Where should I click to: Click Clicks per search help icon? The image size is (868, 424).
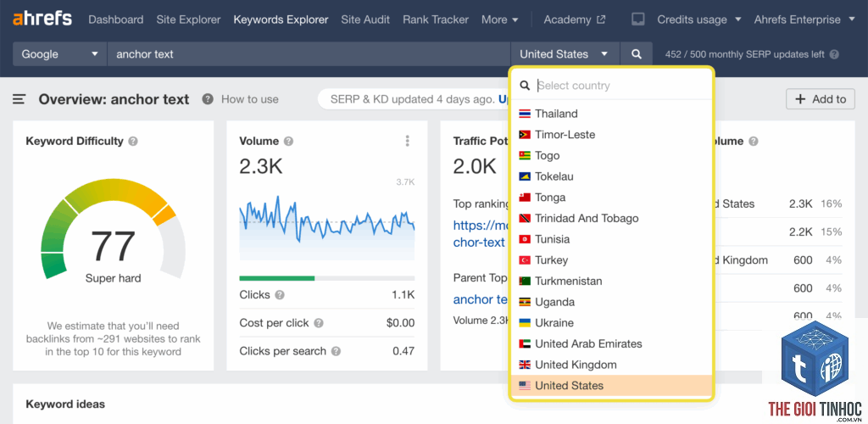pyautogui.click(x=336, y=351)
